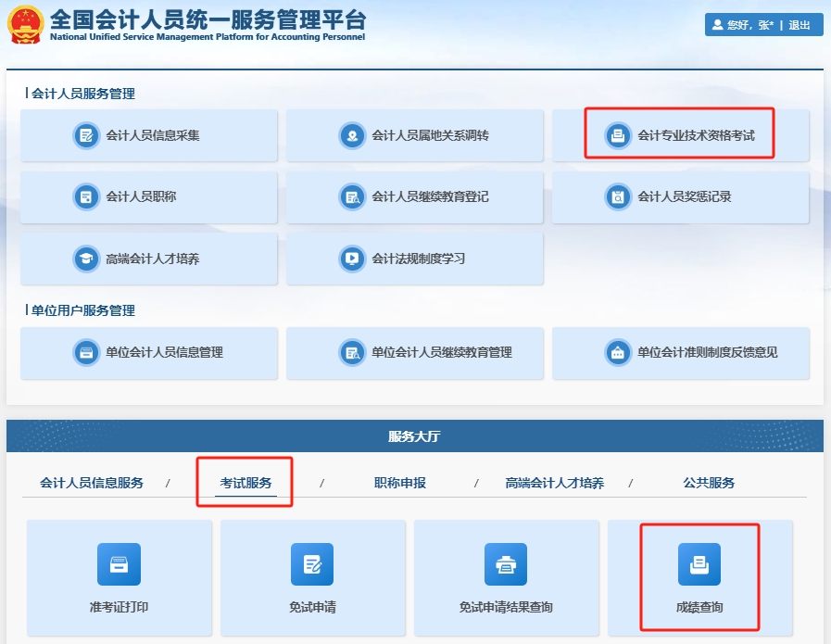Viewport: 831px width, 644px height.
Task: Open the highlighted 会计专业技术资格考试 service
Action: click(x=681, y=135)
